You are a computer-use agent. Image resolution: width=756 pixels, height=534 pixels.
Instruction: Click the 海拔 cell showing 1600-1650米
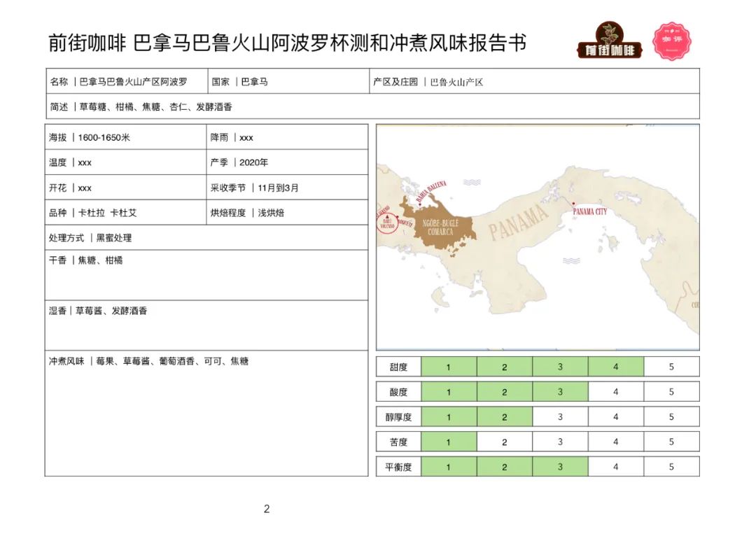coord(126,137)
